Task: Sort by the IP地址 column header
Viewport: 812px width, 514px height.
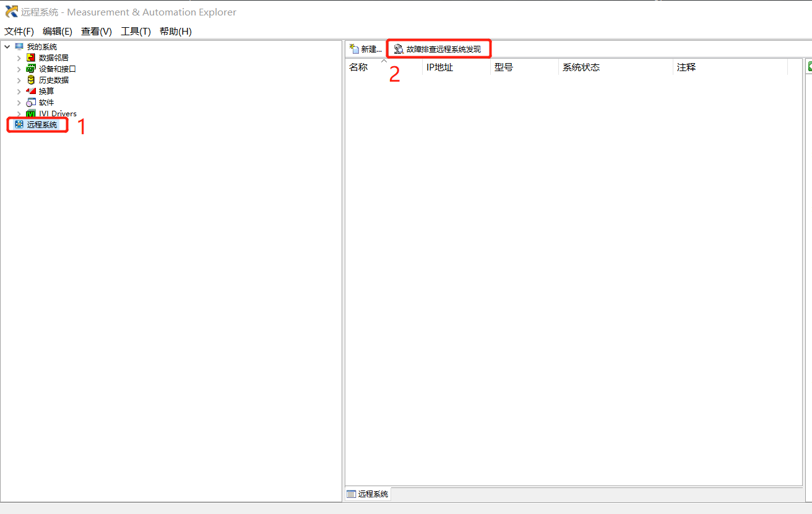Action: coord(457,67)
